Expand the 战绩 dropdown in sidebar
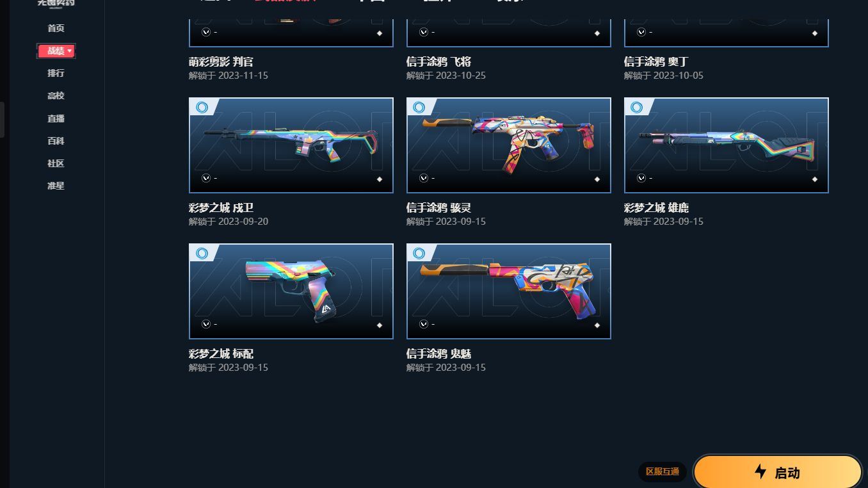Image resolution: width=868 pixels, height=488 pixels. click(x=56, y=51)
